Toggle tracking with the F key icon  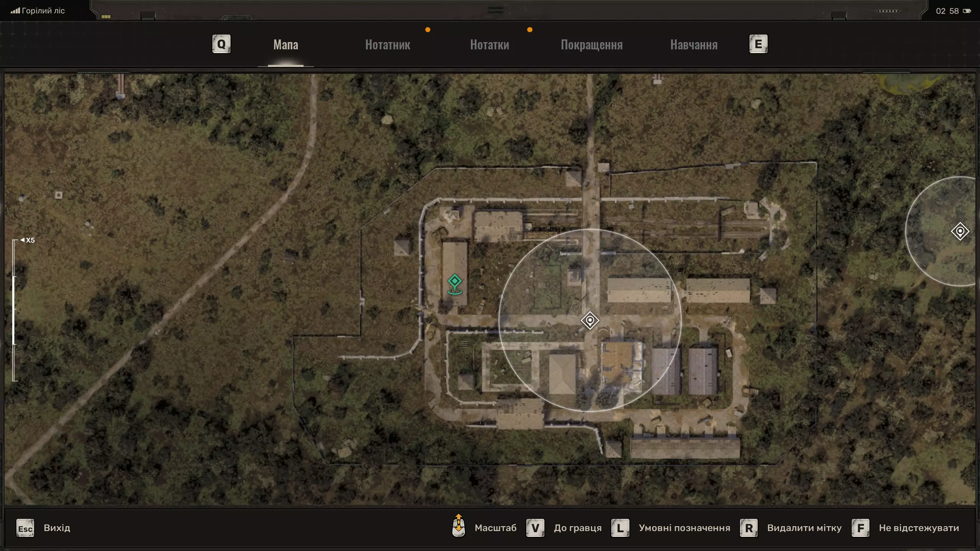click(860, 528)
